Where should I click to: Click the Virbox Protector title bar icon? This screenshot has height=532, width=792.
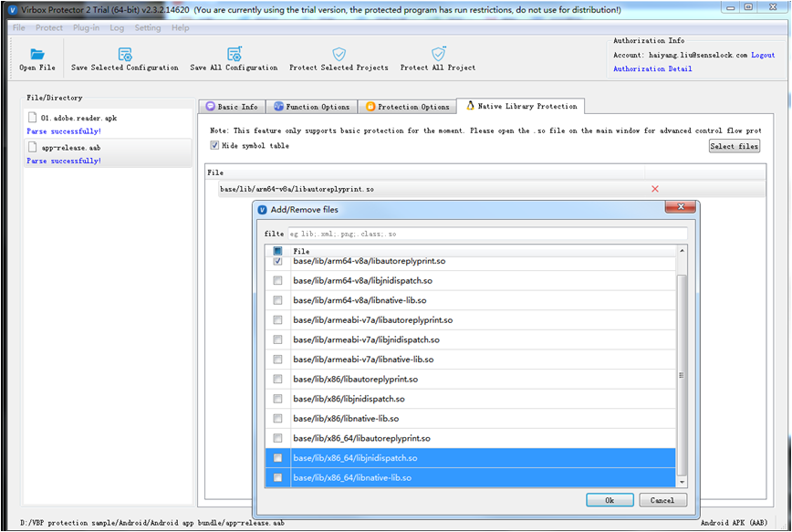tap(13, 10)
